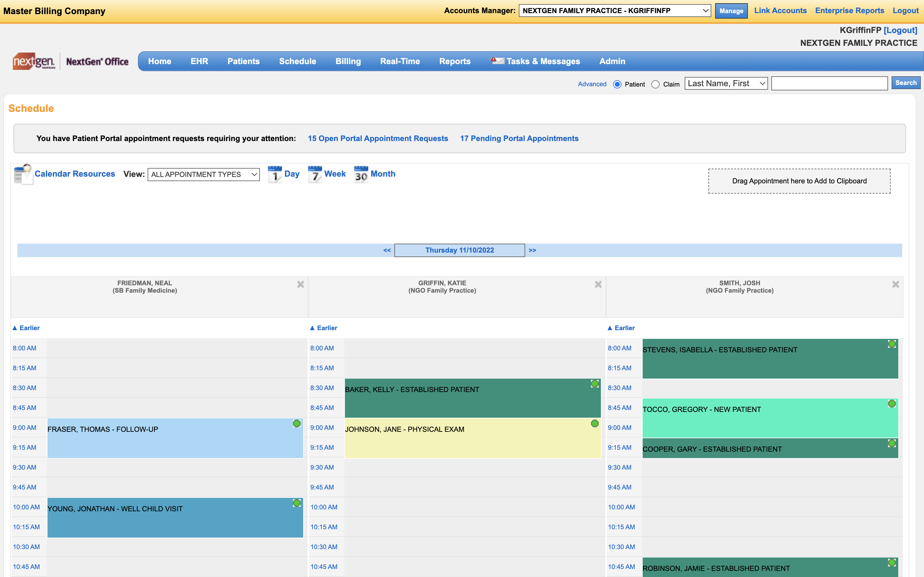This screenshot has height=577, width=924.
Task: Open the Last Name, First search dropdown
Action: coord(725,83)
